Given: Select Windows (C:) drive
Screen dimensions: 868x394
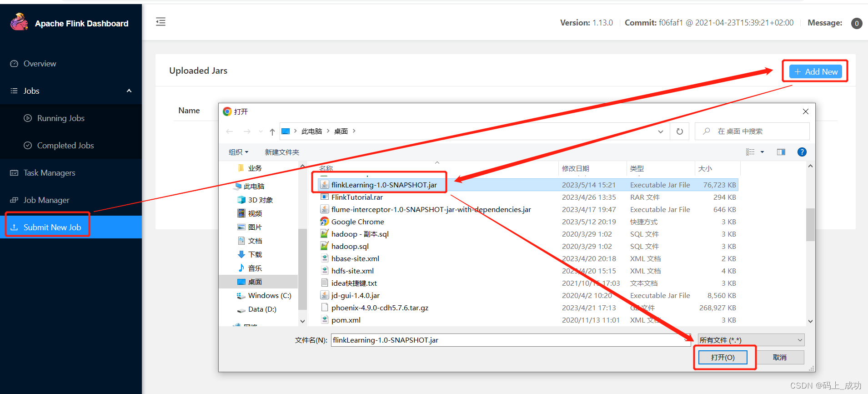Looking at the screenshot, I should [x=269, y=295].
